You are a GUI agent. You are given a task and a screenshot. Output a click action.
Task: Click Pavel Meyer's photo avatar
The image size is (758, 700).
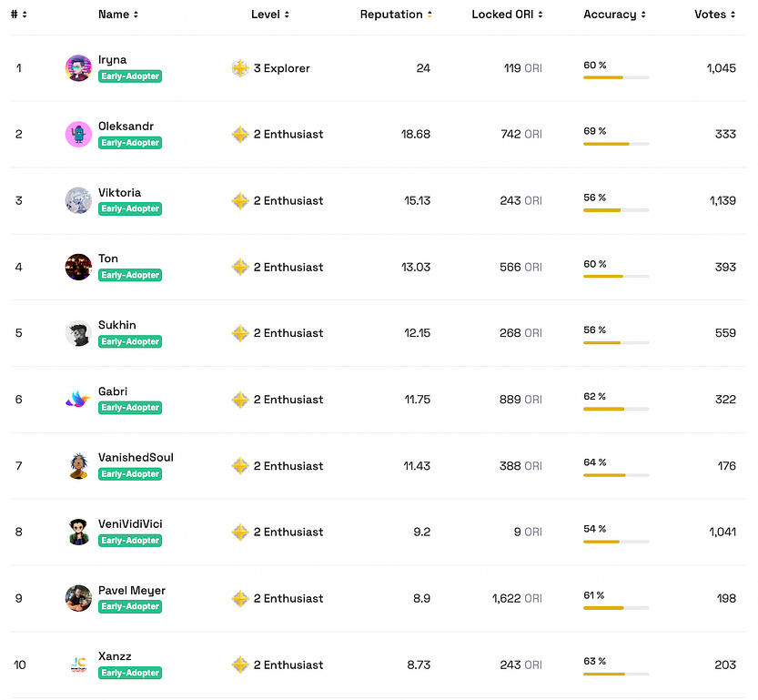click(78, 598)
